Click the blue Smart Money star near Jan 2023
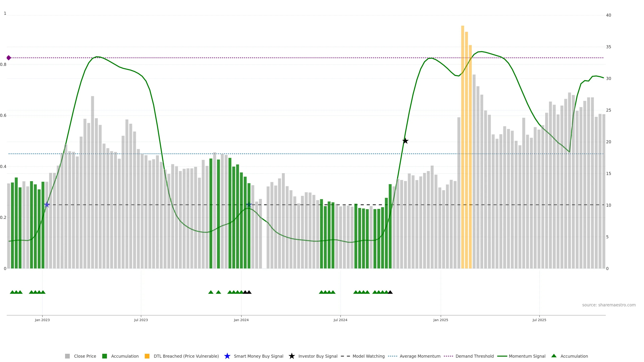This screenshot has height=362, width=644. pyautogui.click(x=47, y=205)
